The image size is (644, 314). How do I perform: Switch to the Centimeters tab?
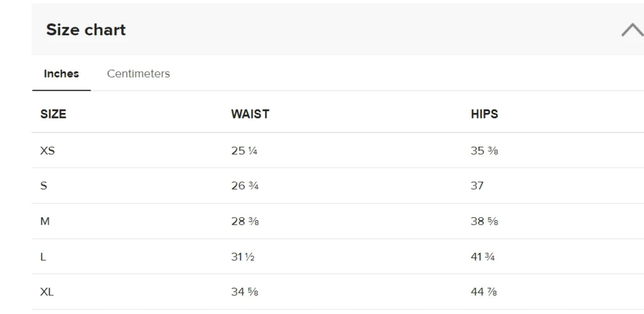pyautogui.click(x=138, y=74)
